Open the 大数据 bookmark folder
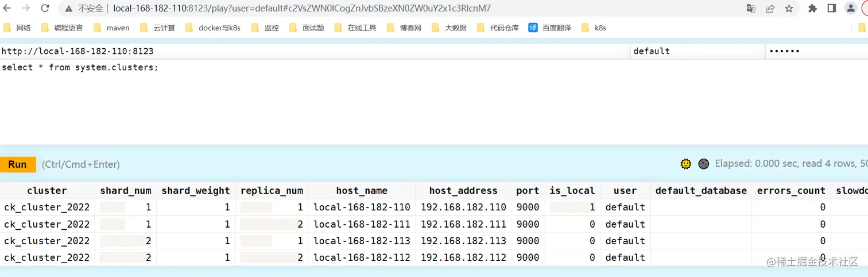 click(x=449, y=28)
